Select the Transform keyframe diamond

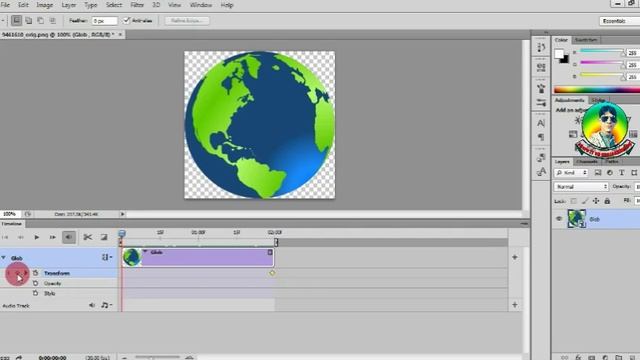point(272,273)
